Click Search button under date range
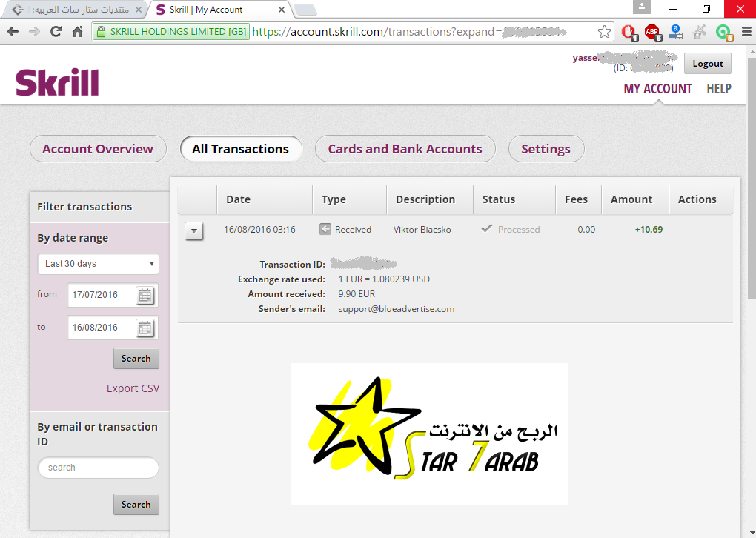 [x=136, y=359]
